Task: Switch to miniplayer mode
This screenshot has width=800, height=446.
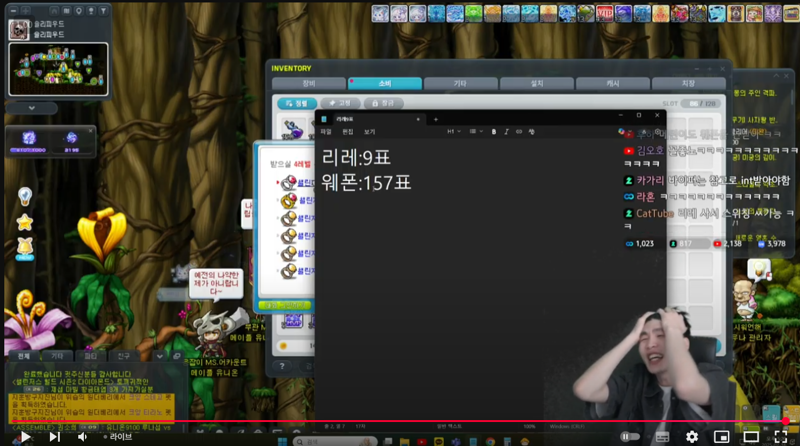Action: pyautogui.click(x=721, y=437)
